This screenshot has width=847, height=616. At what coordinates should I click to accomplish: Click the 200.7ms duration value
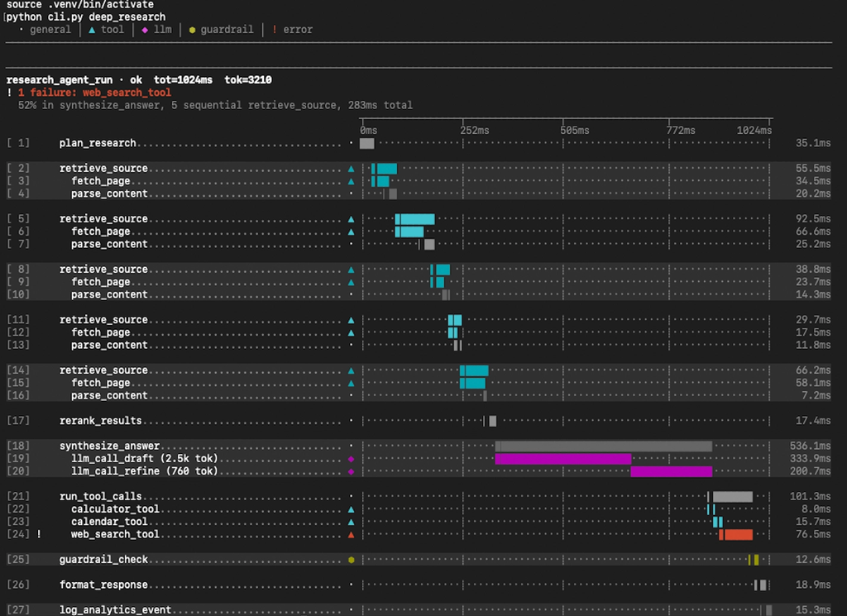(811, 471)
